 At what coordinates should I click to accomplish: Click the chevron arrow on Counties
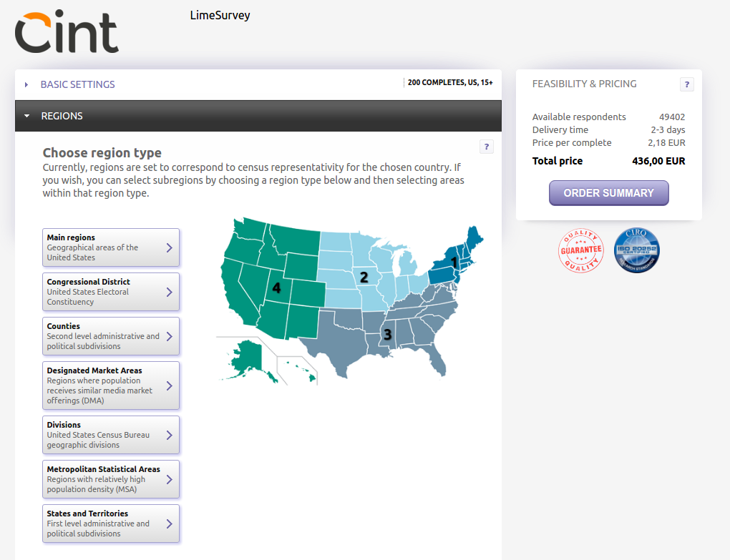pyautogui.click(x=169, y=336)
